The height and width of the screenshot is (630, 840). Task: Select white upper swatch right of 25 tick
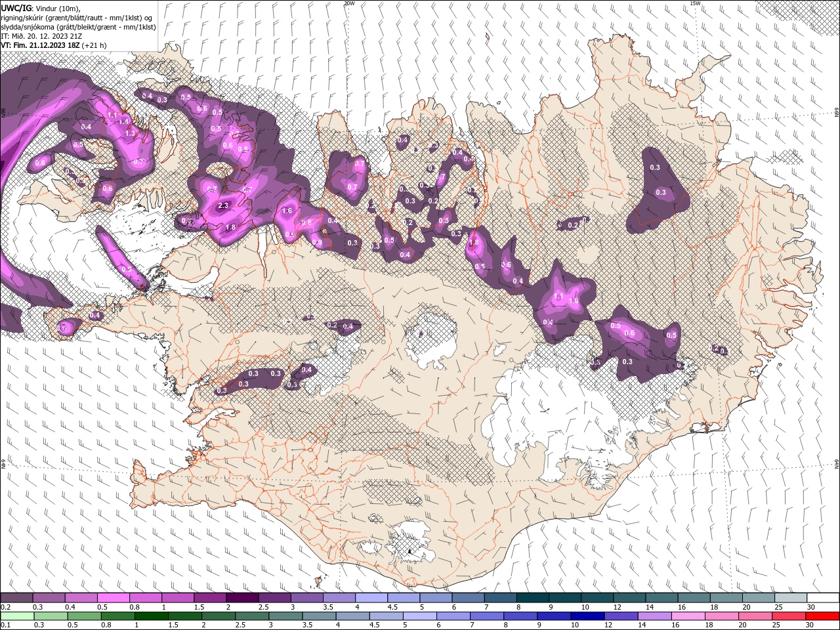[822, 598]
